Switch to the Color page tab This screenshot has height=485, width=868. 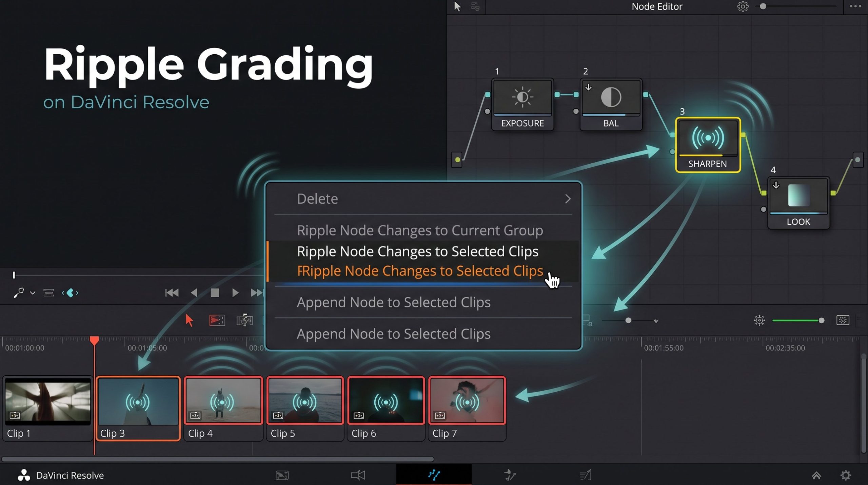[x=434, y=474]
